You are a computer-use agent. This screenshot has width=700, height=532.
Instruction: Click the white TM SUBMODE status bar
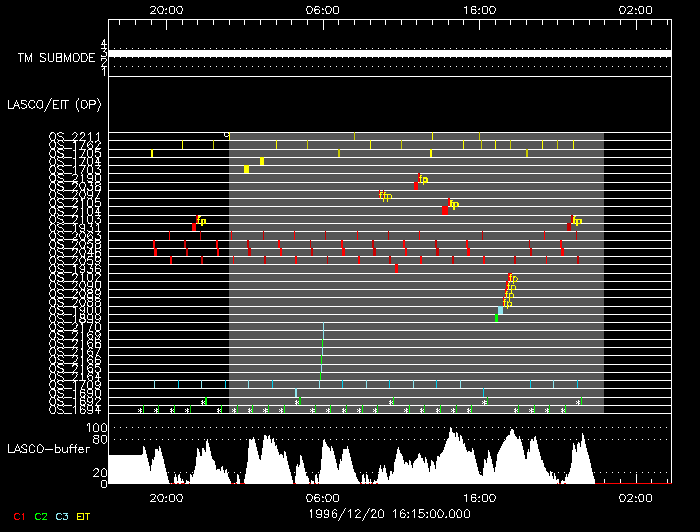coord(388,53)
